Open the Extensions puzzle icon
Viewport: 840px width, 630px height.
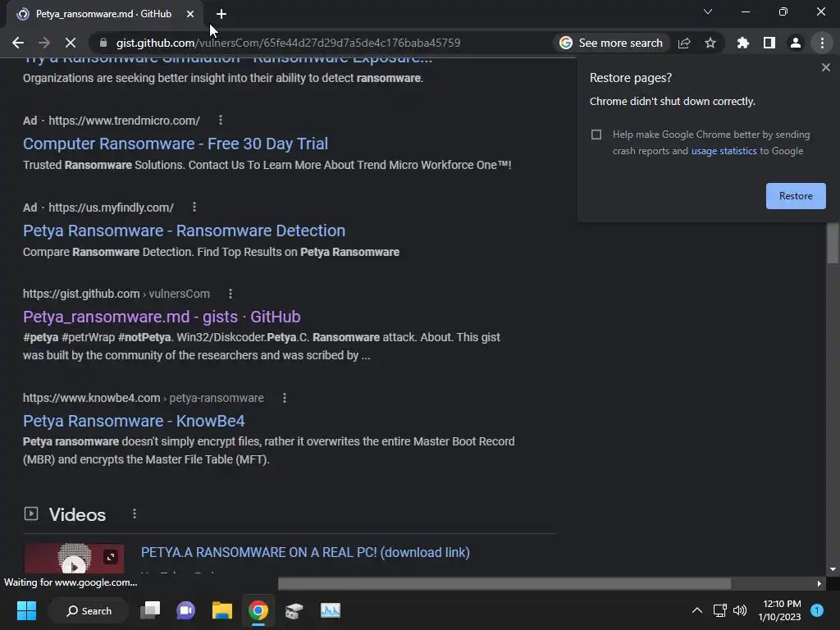pos(743,43)
